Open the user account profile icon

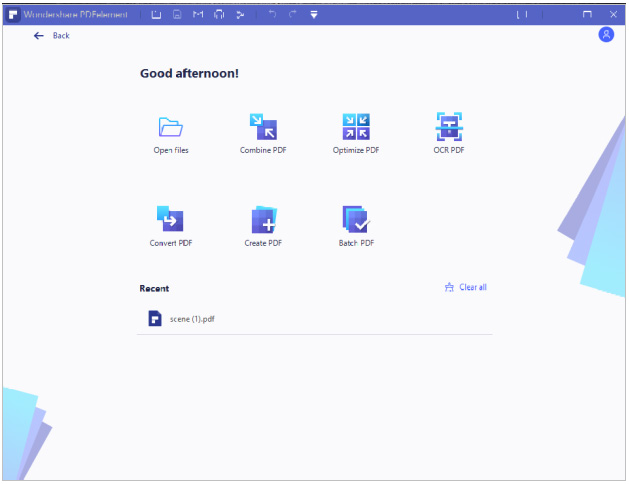coord(606,35)
